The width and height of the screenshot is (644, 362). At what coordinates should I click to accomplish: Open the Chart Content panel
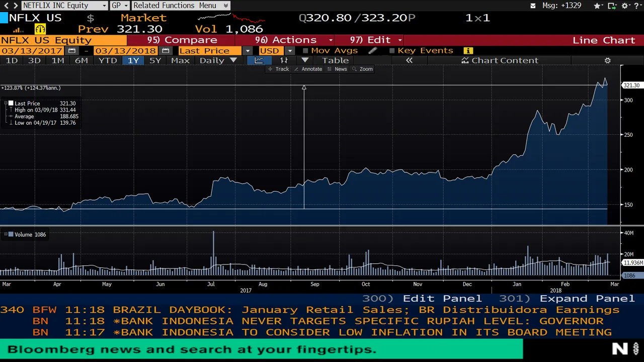pyautogui.click(x=500, y=60)
